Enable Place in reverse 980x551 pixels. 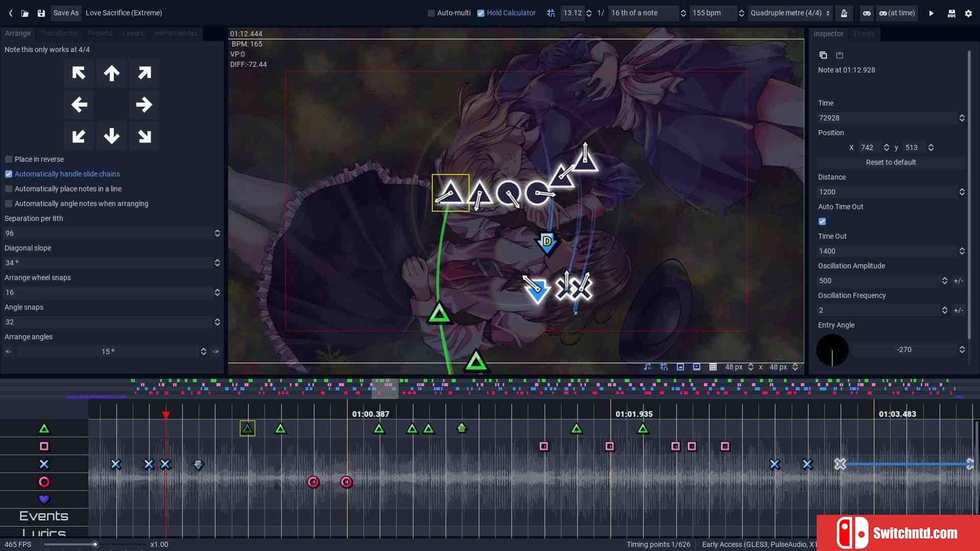click(x=9, y=159)
